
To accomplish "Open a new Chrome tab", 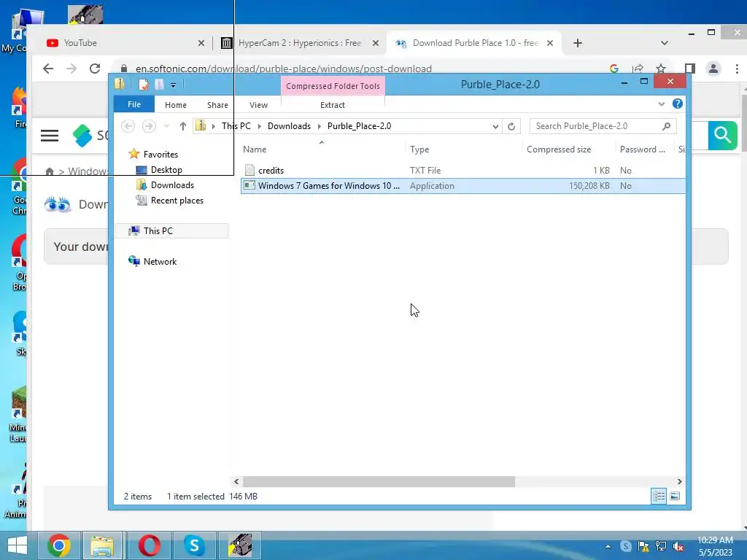I will [x=578, y=43].
